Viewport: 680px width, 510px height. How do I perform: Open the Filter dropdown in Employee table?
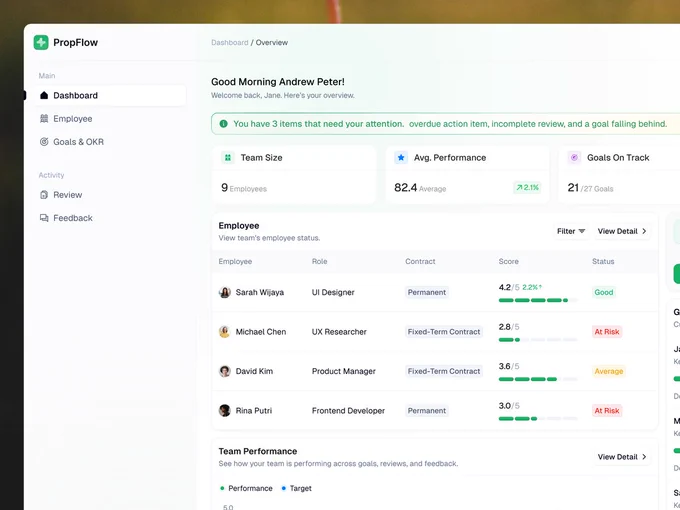point(571,231)
